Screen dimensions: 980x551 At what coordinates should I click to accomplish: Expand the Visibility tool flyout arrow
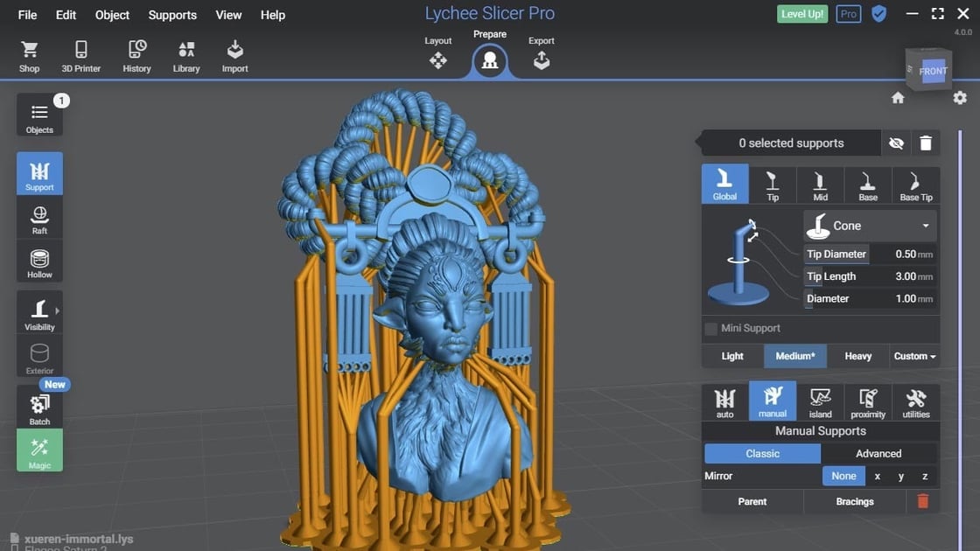pos(58,310)
